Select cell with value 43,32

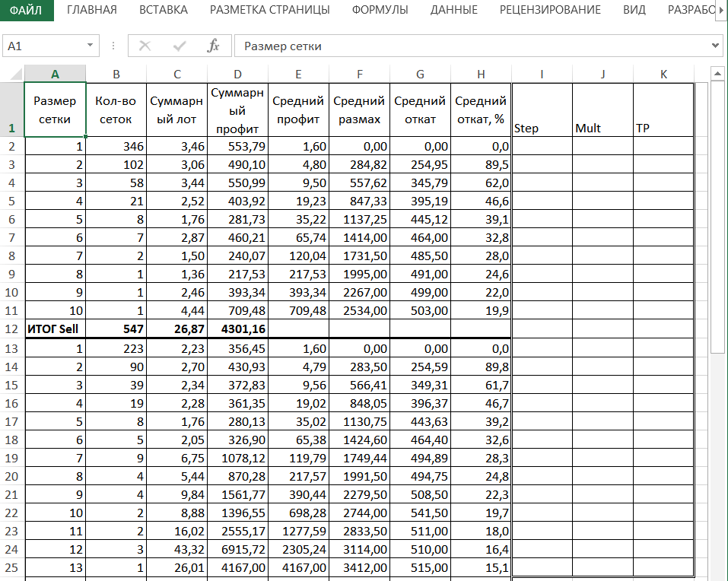click(x=177, y=550)
